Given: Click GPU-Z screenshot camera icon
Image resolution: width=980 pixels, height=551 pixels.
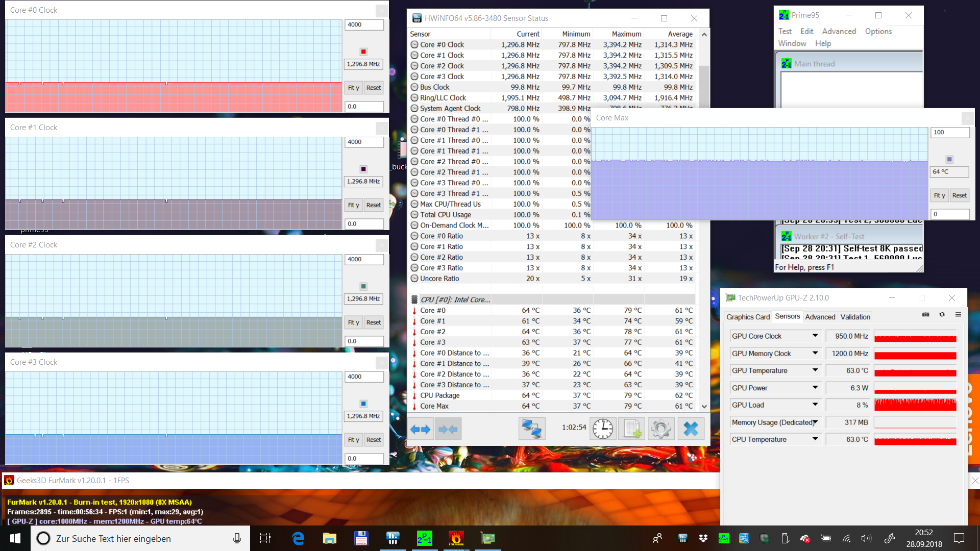Looking at the screenshot, I should (x=925, y=315).
